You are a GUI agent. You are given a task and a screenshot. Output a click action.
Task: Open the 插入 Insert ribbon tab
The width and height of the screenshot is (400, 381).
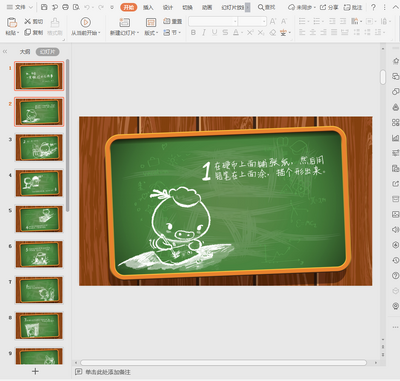[148, 7]
